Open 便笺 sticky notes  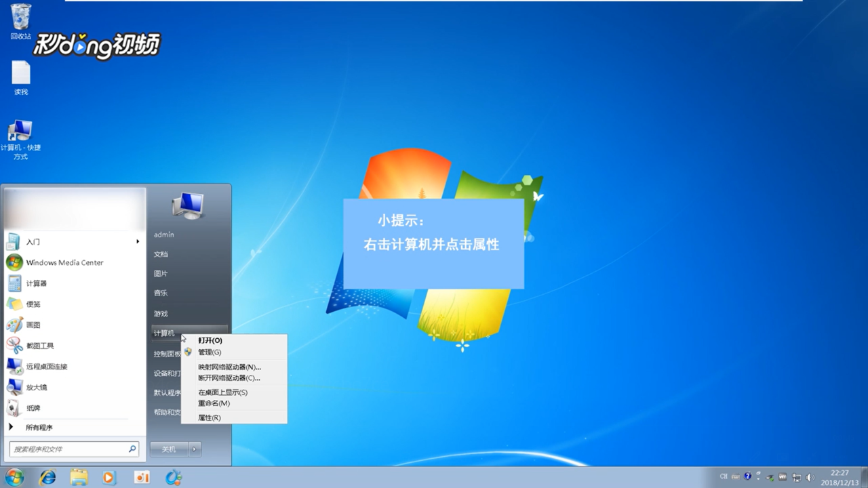[x=73, y=304]
